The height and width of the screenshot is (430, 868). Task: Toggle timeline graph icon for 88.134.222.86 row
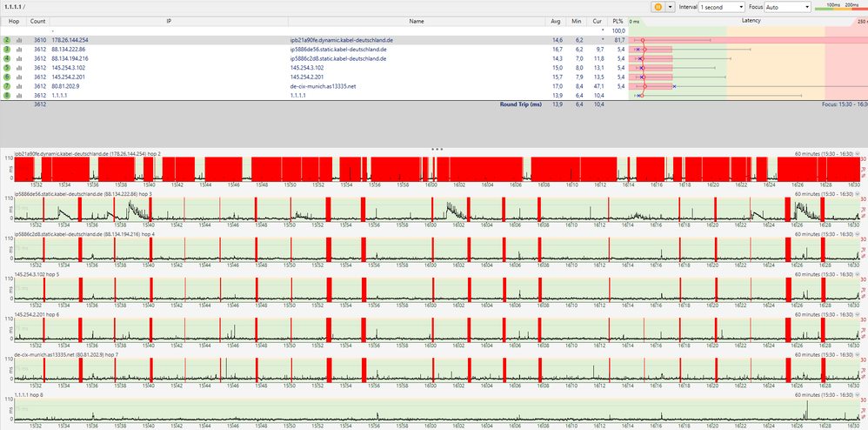pos(19,50)
